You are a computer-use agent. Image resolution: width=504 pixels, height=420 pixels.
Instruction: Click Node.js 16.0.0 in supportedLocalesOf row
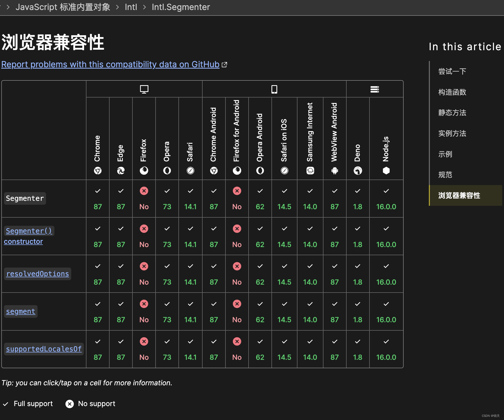point(386,349)
